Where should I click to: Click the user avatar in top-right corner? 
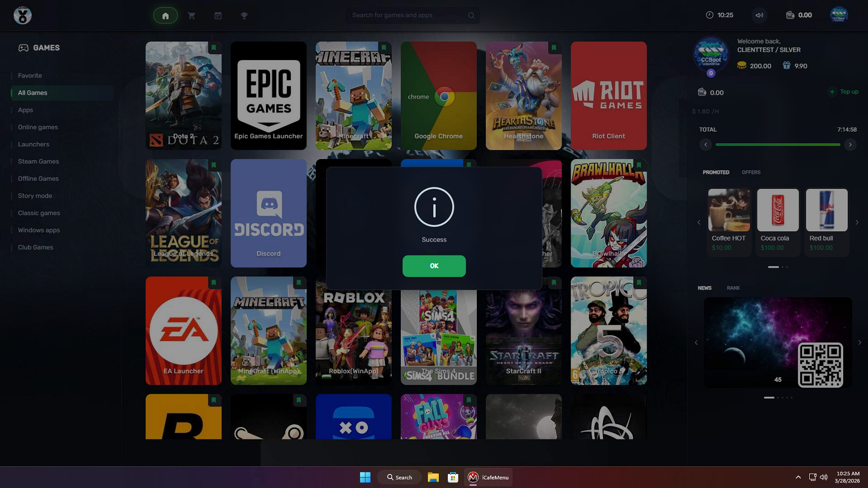point(839,15)
